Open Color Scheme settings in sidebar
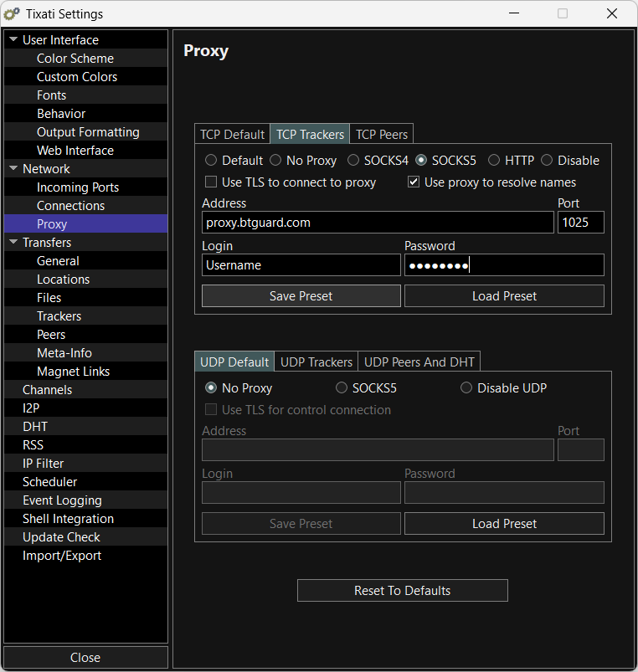 click(x=75, y=59)
